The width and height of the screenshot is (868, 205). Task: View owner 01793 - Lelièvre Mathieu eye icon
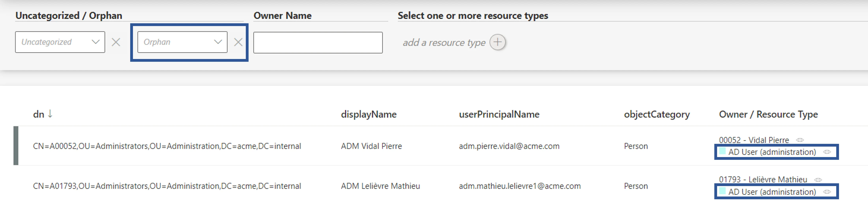pyautogui.click(x=818, y=180)
